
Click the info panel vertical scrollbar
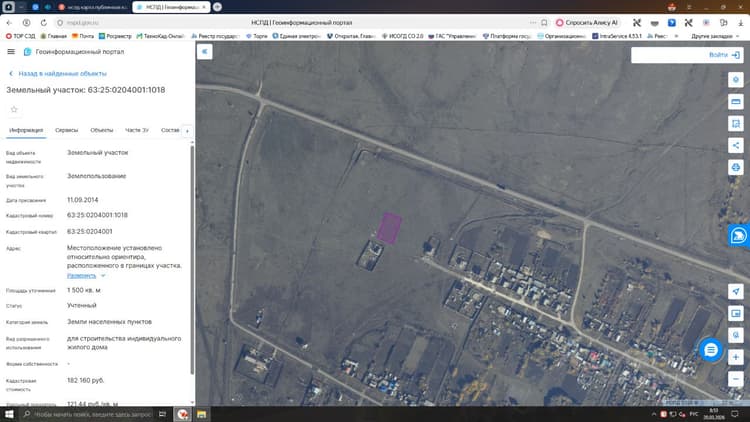click(192, 258)
